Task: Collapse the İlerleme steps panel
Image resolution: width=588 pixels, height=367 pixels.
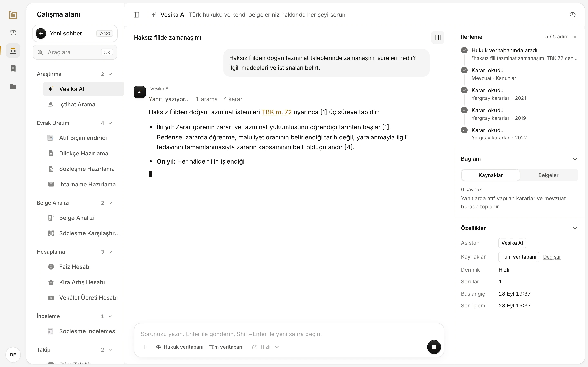Action: point(575,37)
